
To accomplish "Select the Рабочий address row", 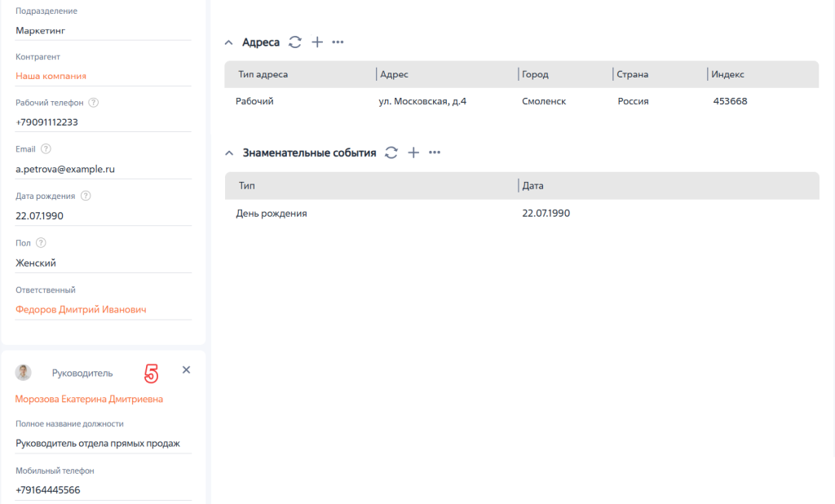I will [x=521, y=101].
